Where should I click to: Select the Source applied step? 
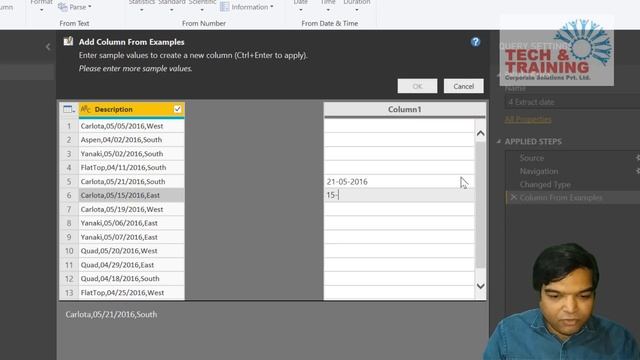click(x=531, y=158)
